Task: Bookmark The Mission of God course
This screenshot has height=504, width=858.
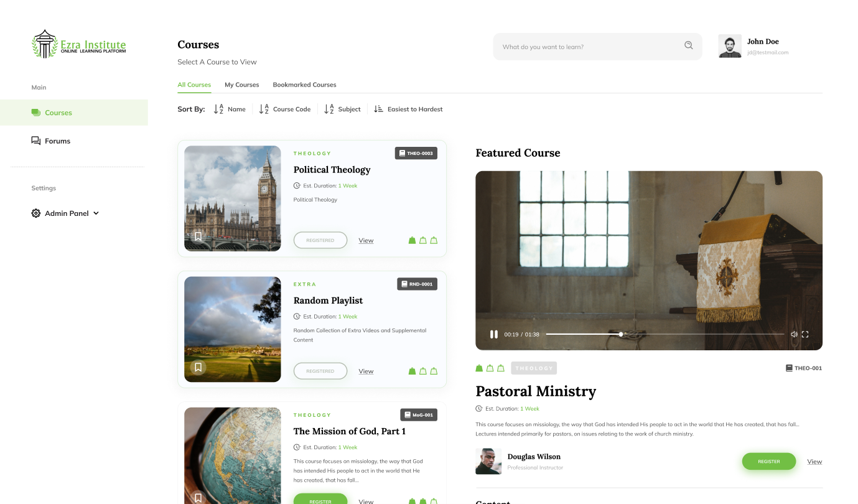Action: point(198,497)
